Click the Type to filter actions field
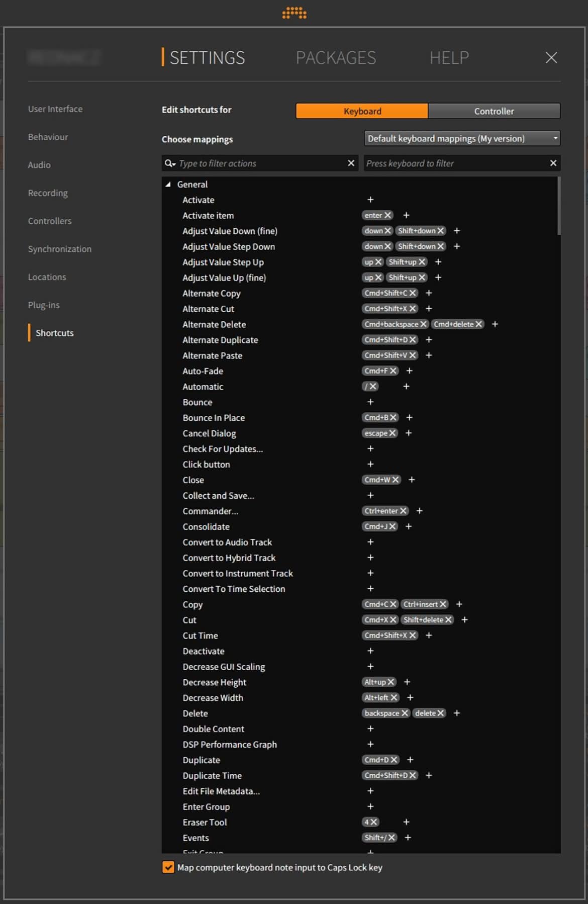This screenshot has height=904, width=588. [260, 163]
